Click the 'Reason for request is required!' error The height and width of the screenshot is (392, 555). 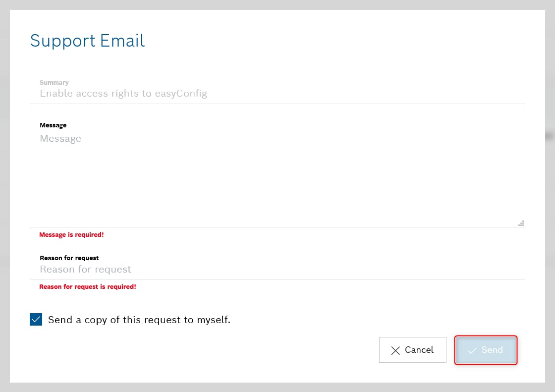87,286
